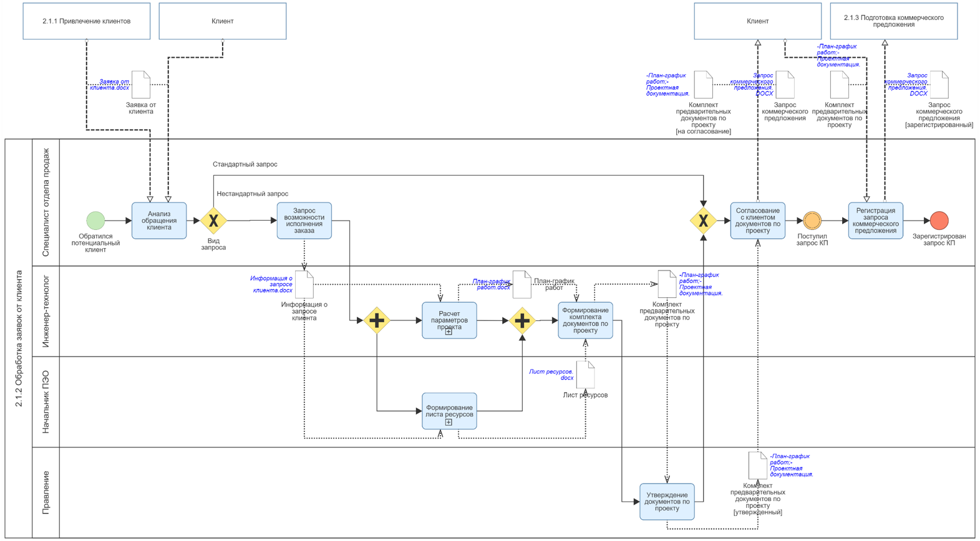Select the 'Лист ресурсов' document icon
The image size is (980, 541).
coord(586,375)
